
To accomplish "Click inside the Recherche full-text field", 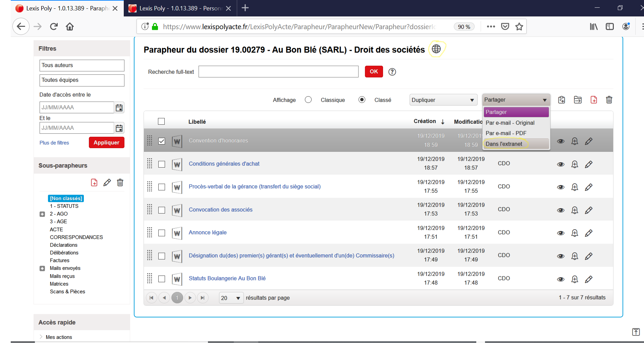I will coord(278,72).
